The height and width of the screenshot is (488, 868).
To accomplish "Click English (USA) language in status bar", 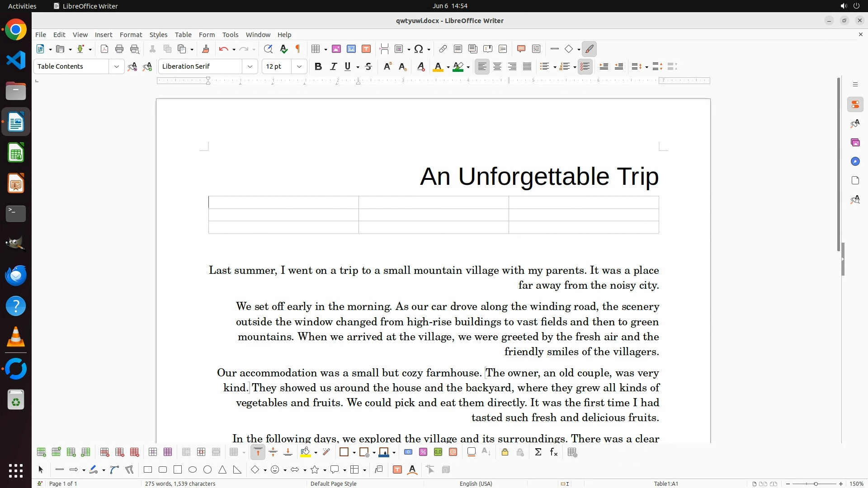I will tap(476, 483).
